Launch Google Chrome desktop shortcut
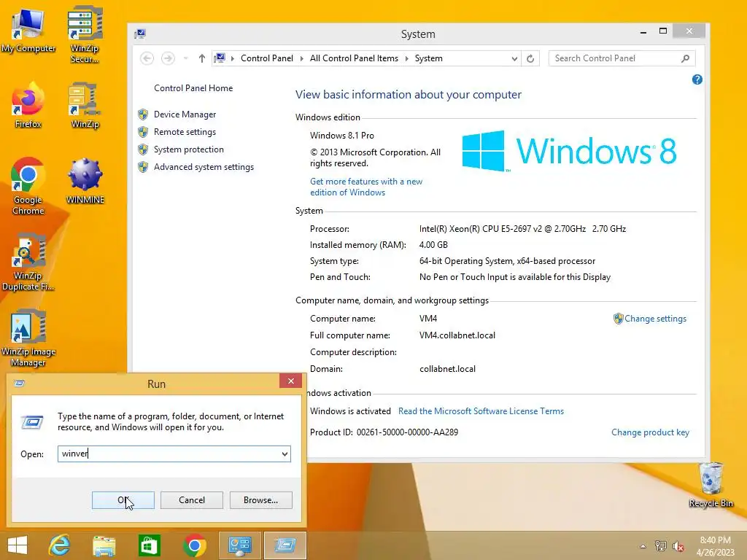Viewport: 747px width, 560px height. (x=28, y=186)
